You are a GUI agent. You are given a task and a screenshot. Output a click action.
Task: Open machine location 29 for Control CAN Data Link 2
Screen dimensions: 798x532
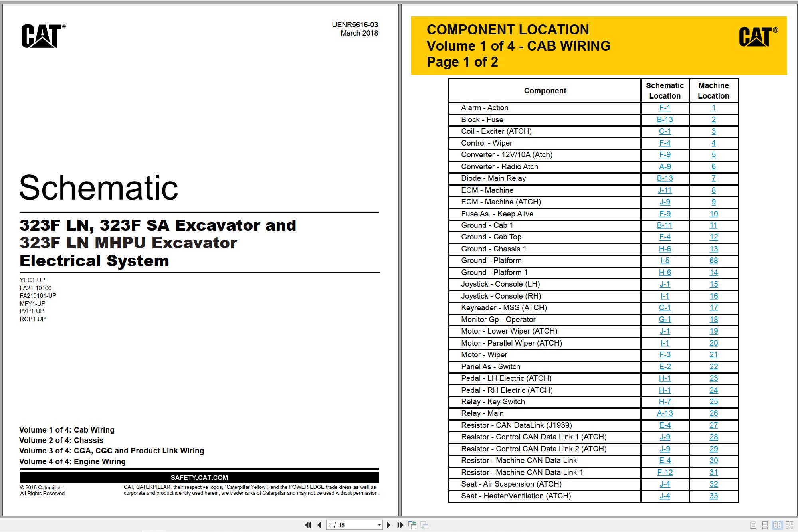[x=713, y=449]
